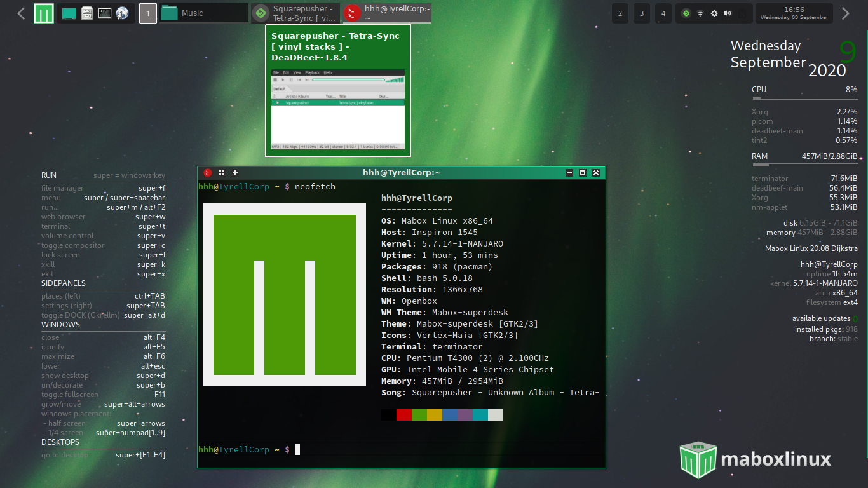This screenshot has width=868, height=488.
Task: Click the DeaDBeeF tray icon
Action: pyautogui.click(x=686, y=13)
